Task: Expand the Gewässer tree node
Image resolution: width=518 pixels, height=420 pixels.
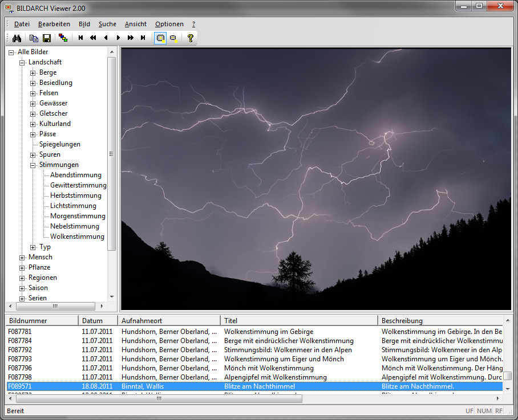Action: 33,104
